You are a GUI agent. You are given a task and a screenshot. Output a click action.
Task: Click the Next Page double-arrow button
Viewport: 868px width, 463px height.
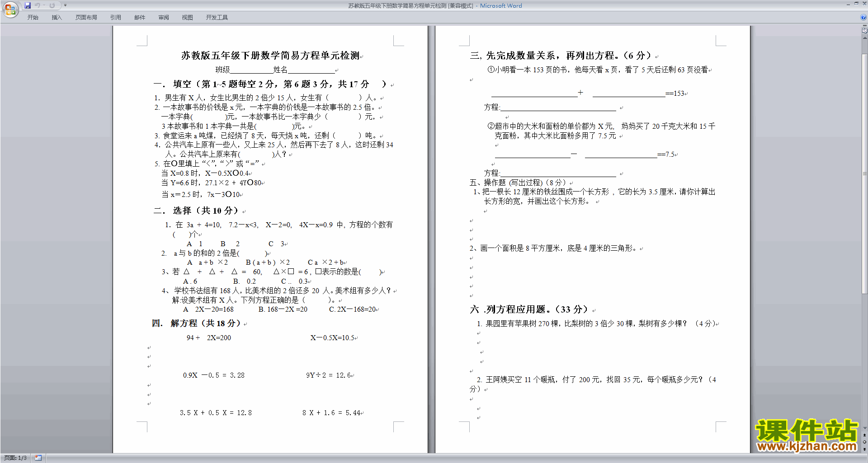[x=865, y=449]
